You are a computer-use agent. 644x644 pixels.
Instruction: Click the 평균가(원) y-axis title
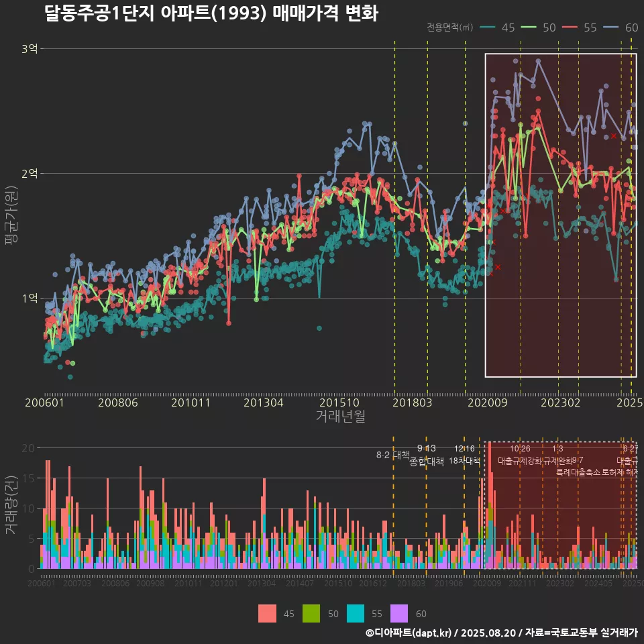click(11, 215)
